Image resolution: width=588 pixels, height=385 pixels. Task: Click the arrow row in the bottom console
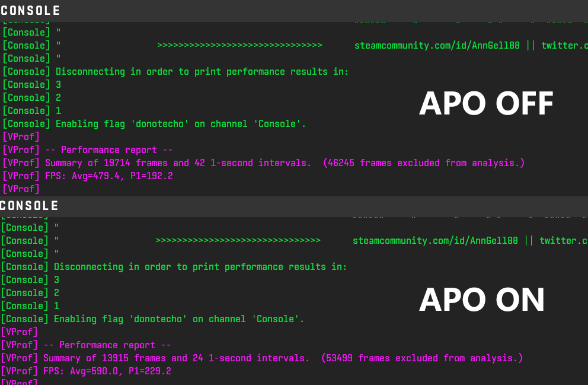click(x=238, y=241)
